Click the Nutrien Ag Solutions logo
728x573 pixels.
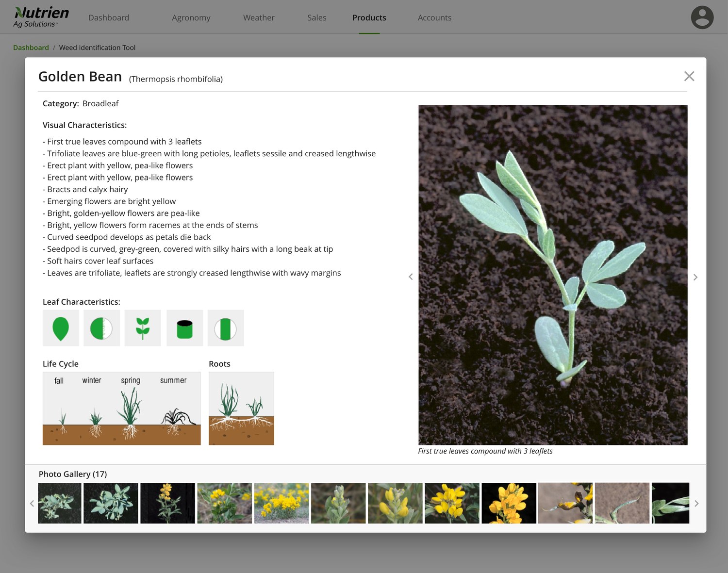coord(41,17)
